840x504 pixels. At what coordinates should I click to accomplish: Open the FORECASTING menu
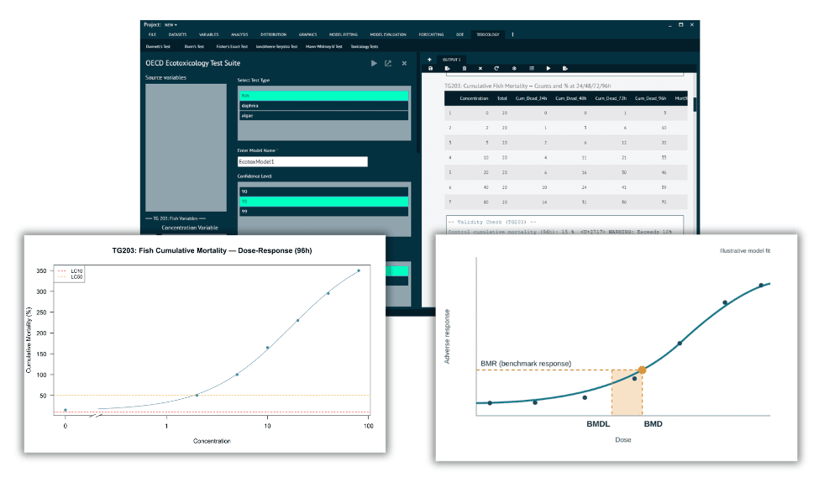click(x=431, y=34)
